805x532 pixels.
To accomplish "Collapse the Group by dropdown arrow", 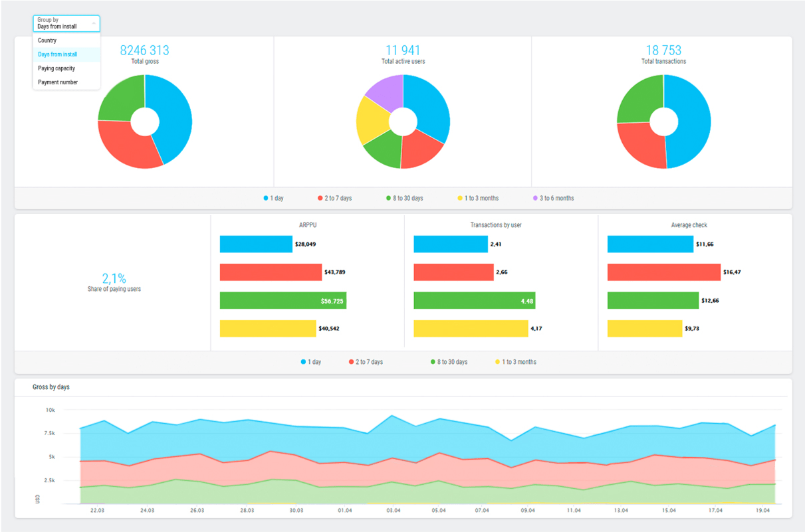I will coord(94,24).
